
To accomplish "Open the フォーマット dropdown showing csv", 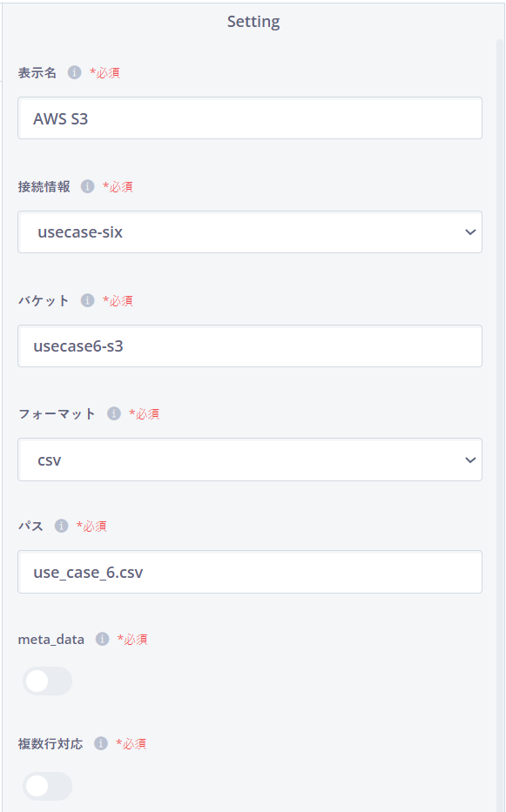I will pos(250,460).
